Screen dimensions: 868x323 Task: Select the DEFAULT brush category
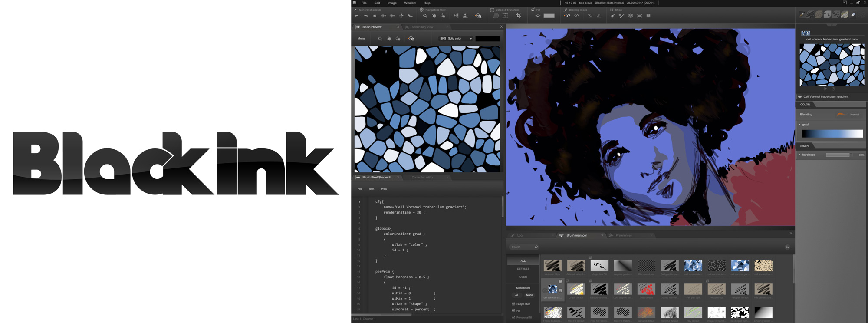pos(523,269)
